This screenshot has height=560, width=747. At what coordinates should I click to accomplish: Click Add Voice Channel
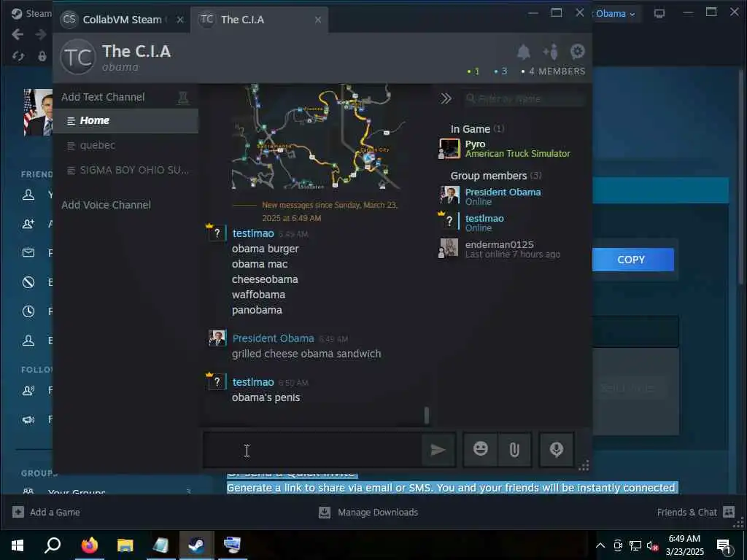(x=107, y=205)
